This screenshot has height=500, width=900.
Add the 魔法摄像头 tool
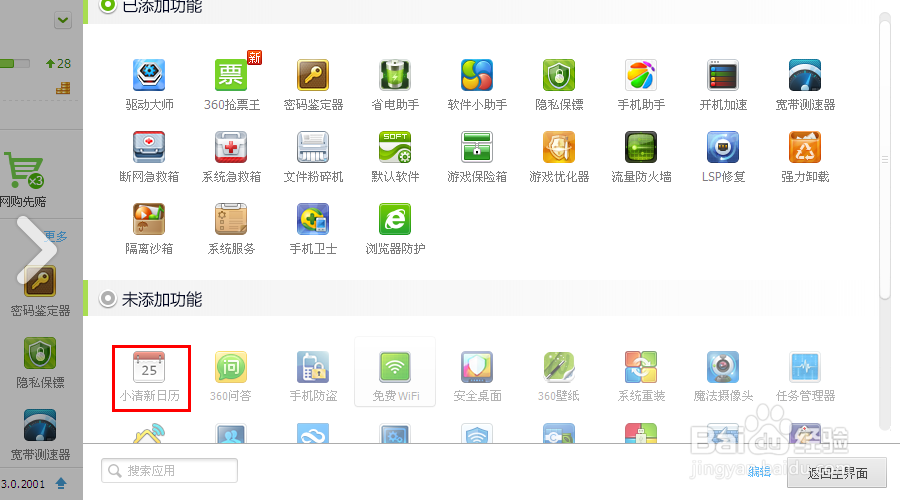pyautogui.click(x=723, y=377)
